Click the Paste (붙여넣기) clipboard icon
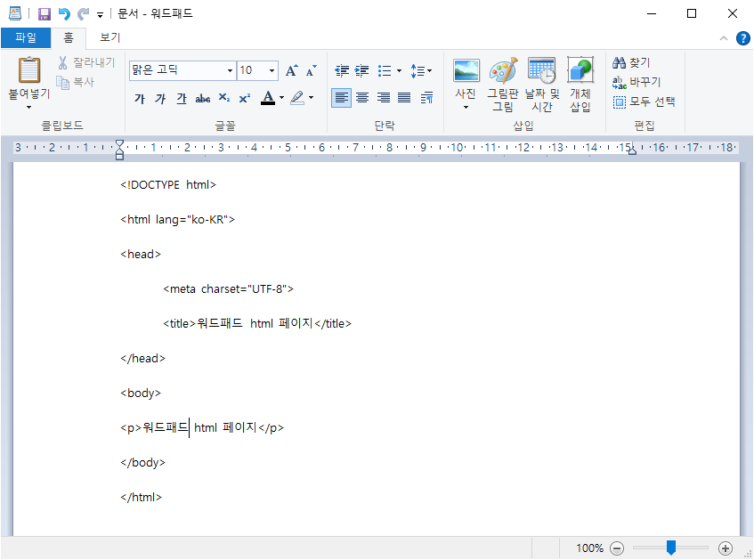This screenshot has height=560, width=754. [x=29, y=70]
